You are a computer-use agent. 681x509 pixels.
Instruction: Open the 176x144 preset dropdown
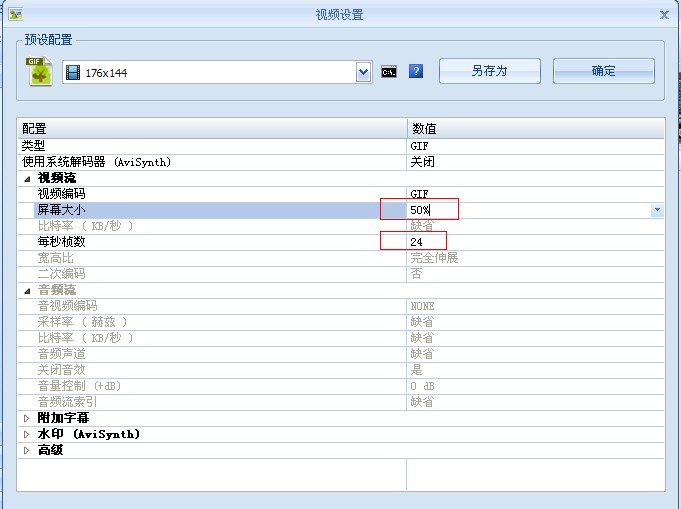(x=364, y=72)
